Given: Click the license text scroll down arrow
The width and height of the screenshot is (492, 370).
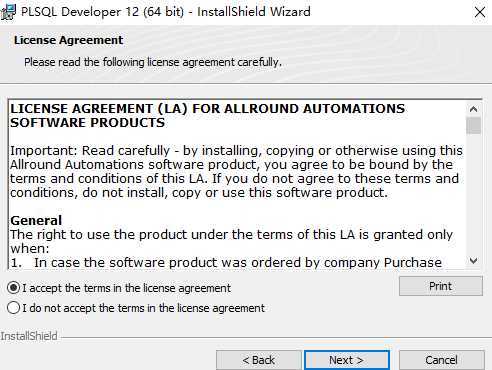Looking at the screenshot, I should click(473, 261).
